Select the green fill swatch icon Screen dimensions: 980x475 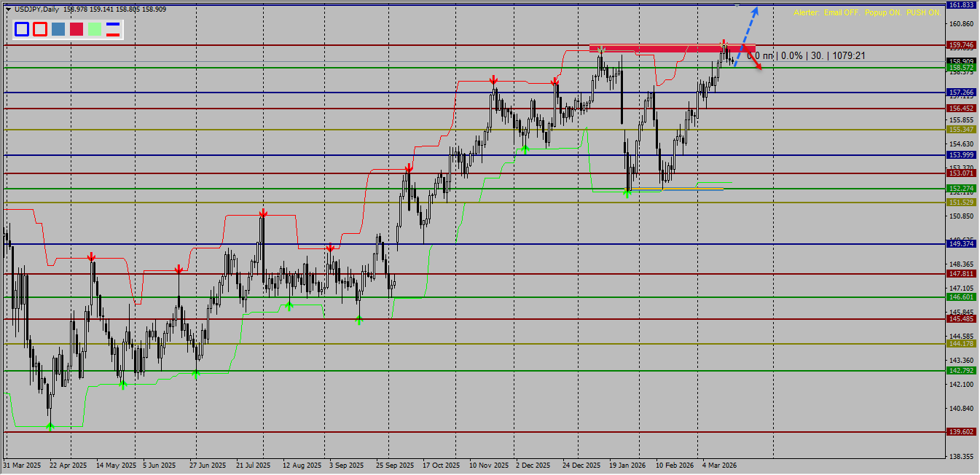[x=95, y=29]
